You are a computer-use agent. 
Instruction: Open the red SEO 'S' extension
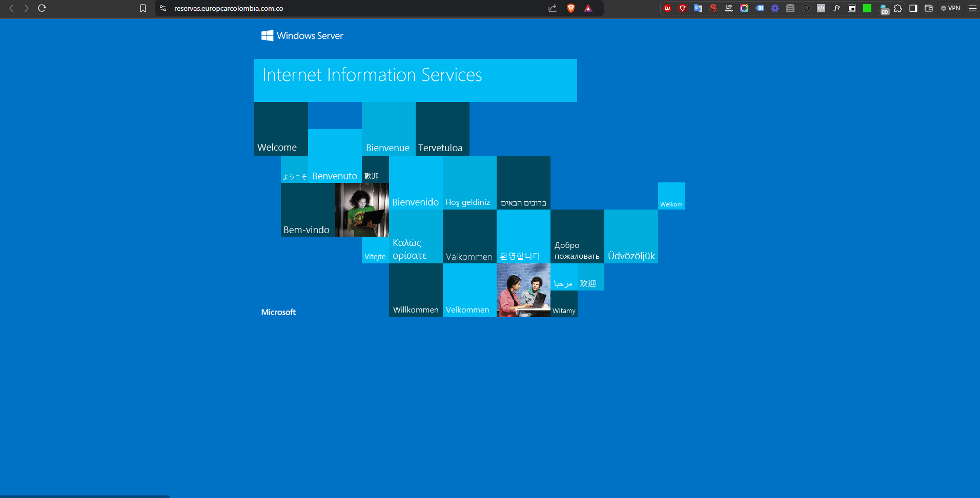click(713, 8)
